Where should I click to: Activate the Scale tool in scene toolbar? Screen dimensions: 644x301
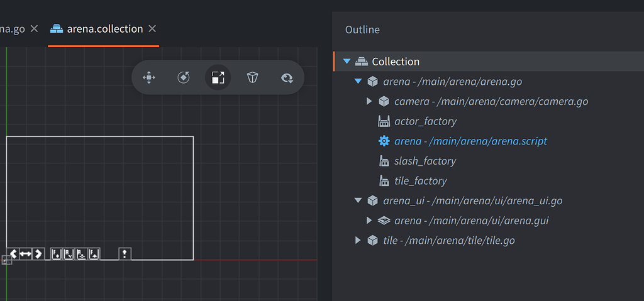tap(218, 77)
